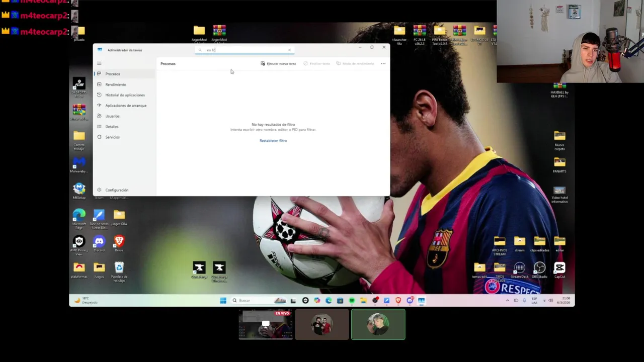Select the green-highlighted participant thumbnail
This screenshot has height=362, width=644.
pos(378,324)
